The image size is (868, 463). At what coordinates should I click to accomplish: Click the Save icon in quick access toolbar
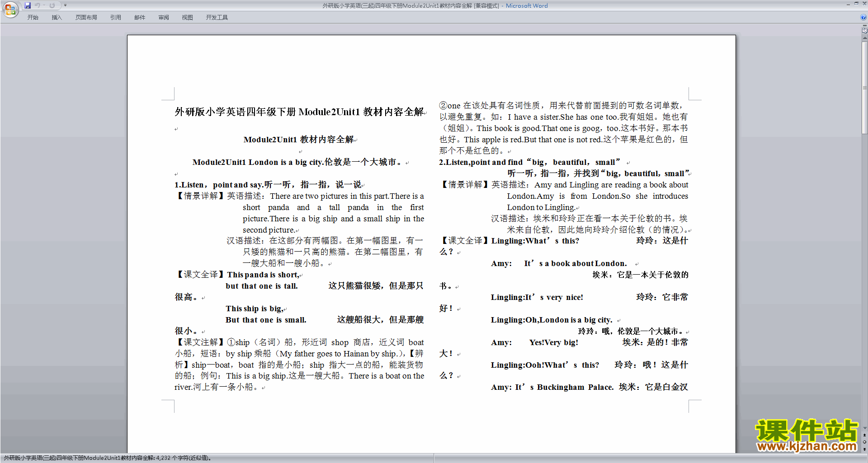pyautogui.click(x=28, y=5)
